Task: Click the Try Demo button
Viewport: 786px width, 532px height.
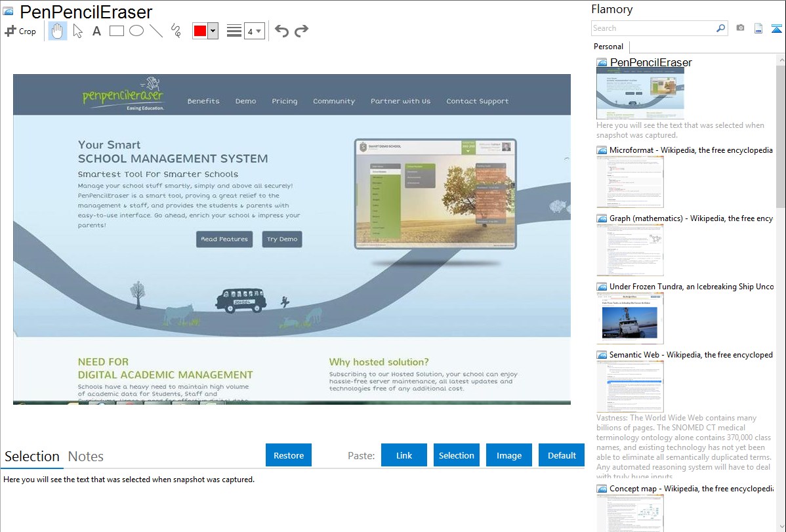Action: (x=281, y=239)
